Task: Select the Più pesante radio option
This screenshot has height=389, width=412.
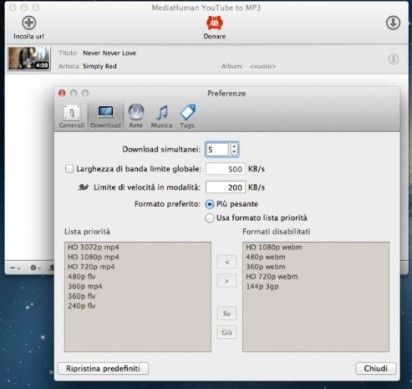Action: [x=209, y=204]
